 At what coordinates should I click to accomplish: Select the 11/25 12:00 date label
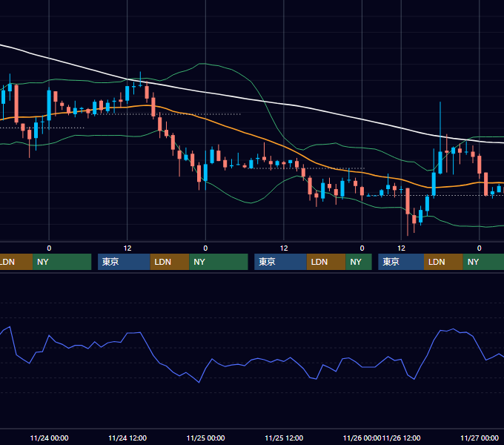click(x=284, y=438)
